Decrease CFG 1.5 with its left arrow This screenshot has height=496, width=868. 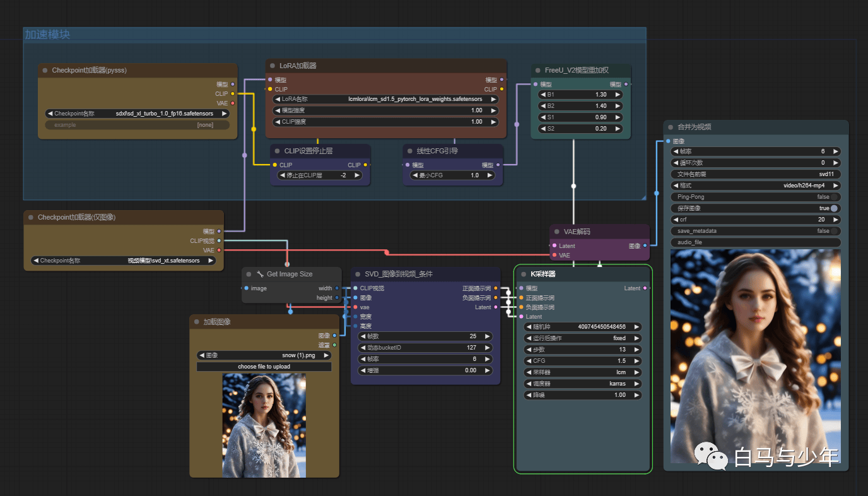point(528,361)
